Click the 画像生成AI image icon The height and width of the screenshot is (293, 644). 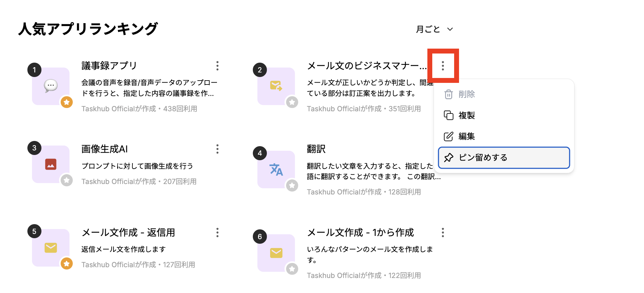(51, 164)
